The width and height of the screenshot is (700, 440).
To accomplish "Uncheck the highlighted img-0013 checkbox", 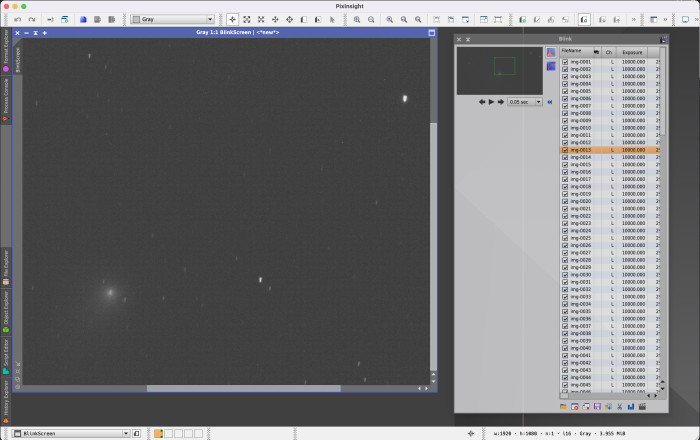I will coord(565,150).
